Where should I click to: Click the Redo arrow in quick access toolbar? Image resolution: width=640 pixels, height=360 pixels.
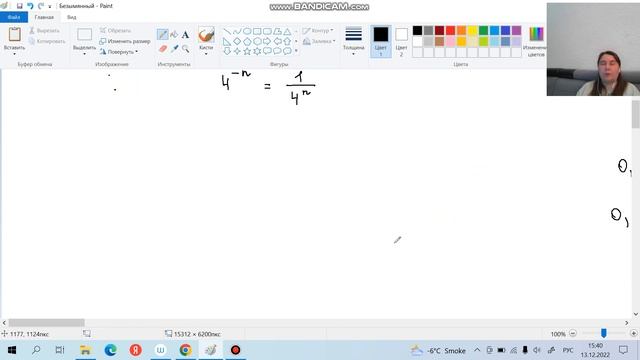(x=41, y=6)
